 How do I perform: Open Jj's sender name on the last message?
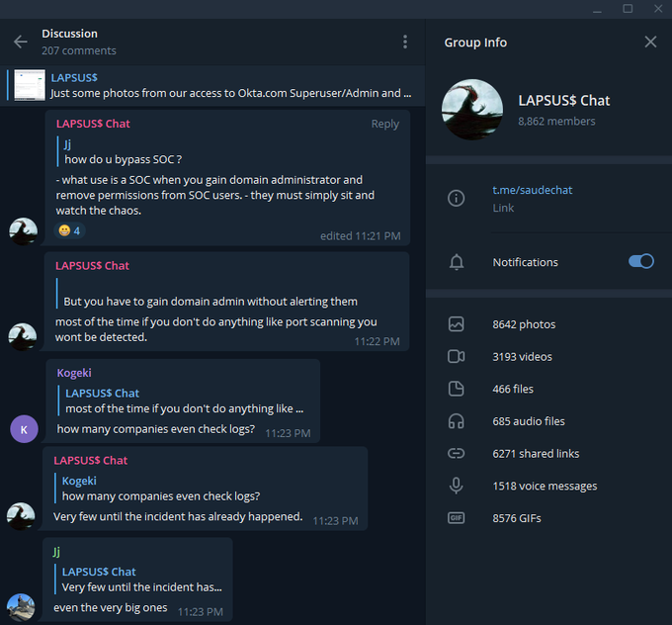56,552
